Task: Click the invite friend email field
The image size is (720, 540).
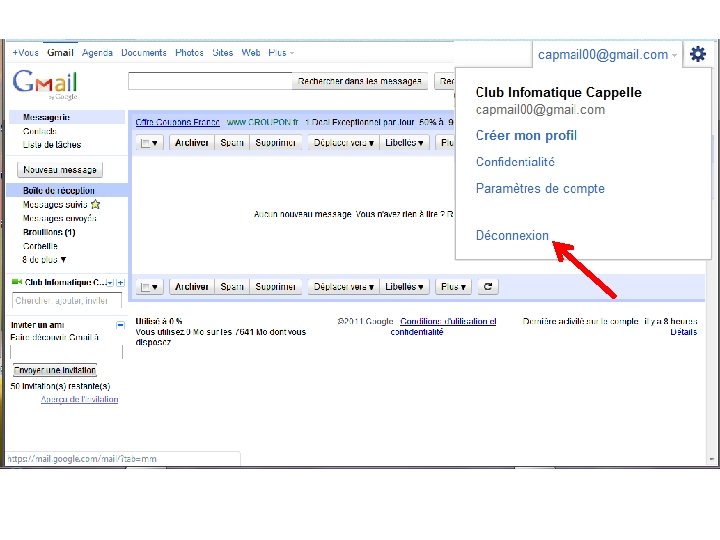Action: click(67, 352)
